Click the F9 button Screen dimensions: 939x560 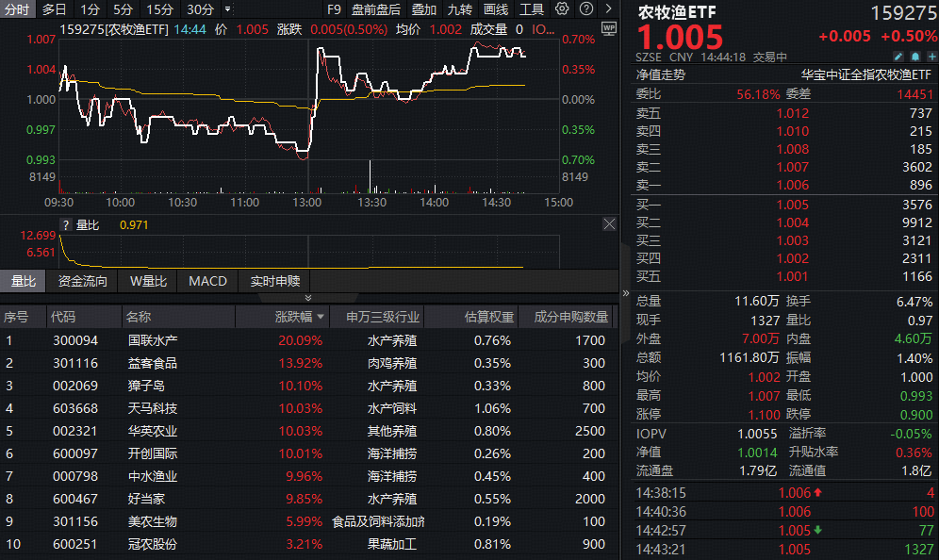click(x=332, y=9)
